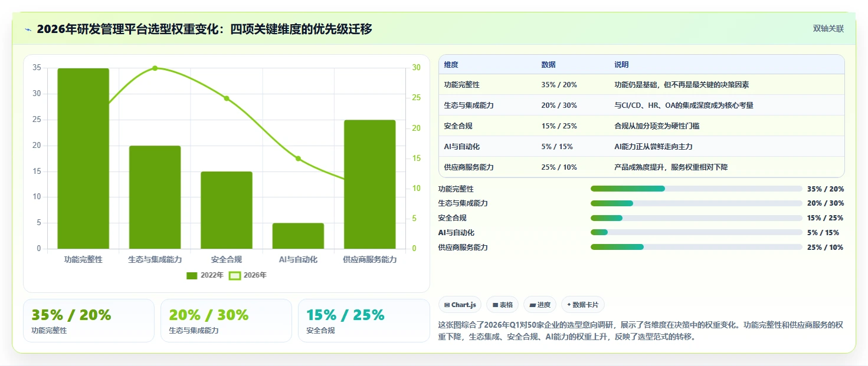
Task: Click the 供应商服务能力 x-axis label
Action: 370,259
